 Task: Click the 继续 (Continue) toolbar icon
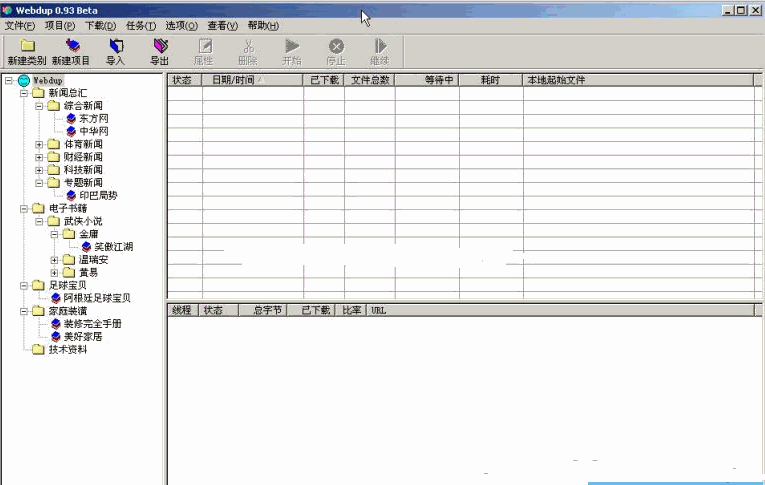pos(380,46)
